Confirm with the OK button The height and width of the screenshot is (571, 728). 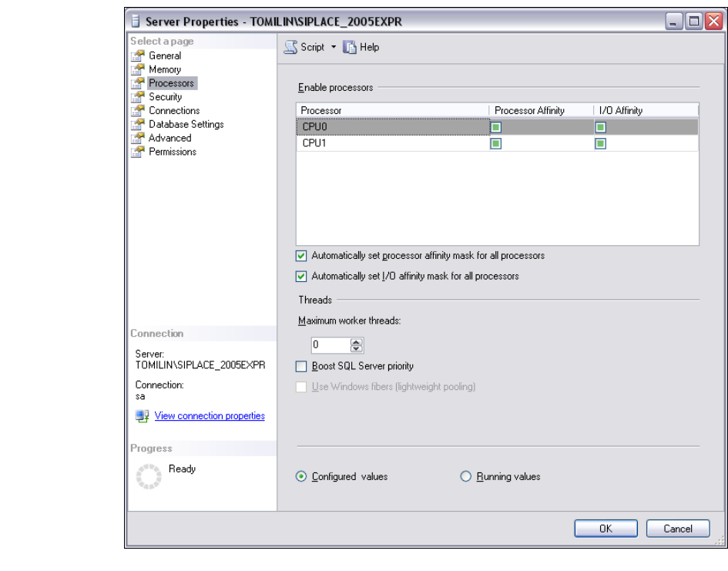(606, 529)
